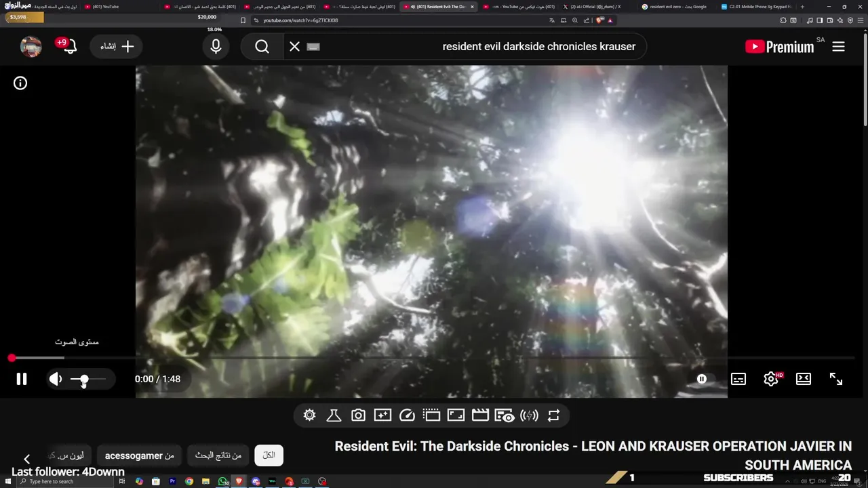
Task: Toggle cinema mode clapperboard icon
Action: pyautogui.click(x=480, y=415)
